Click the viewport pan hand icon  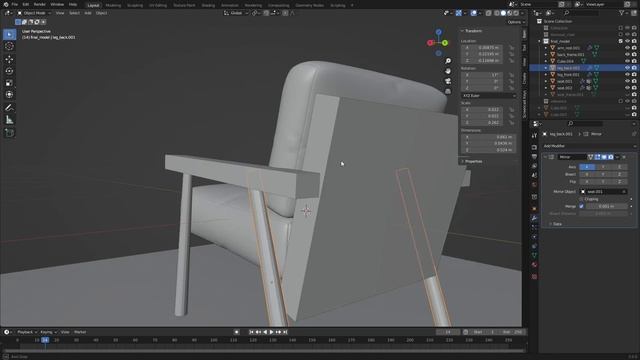click(448, 71)
